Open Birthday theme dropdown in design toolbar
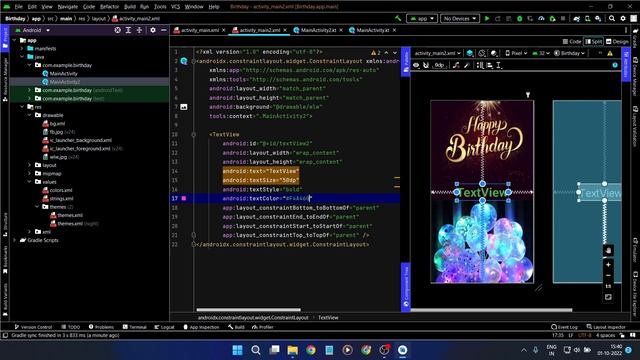Image resolution: width=640 pixels, height=360 pixels. (569, 53)
